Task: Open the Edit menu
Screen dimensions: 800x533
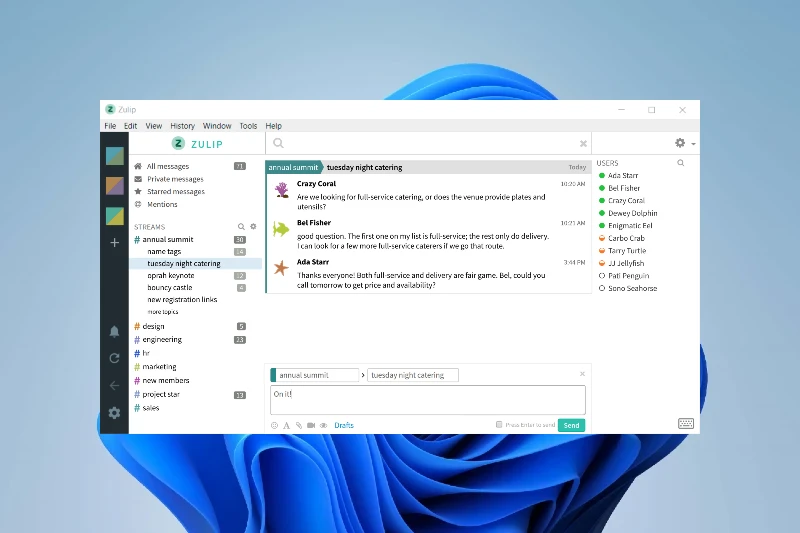Action: point(130,126)
